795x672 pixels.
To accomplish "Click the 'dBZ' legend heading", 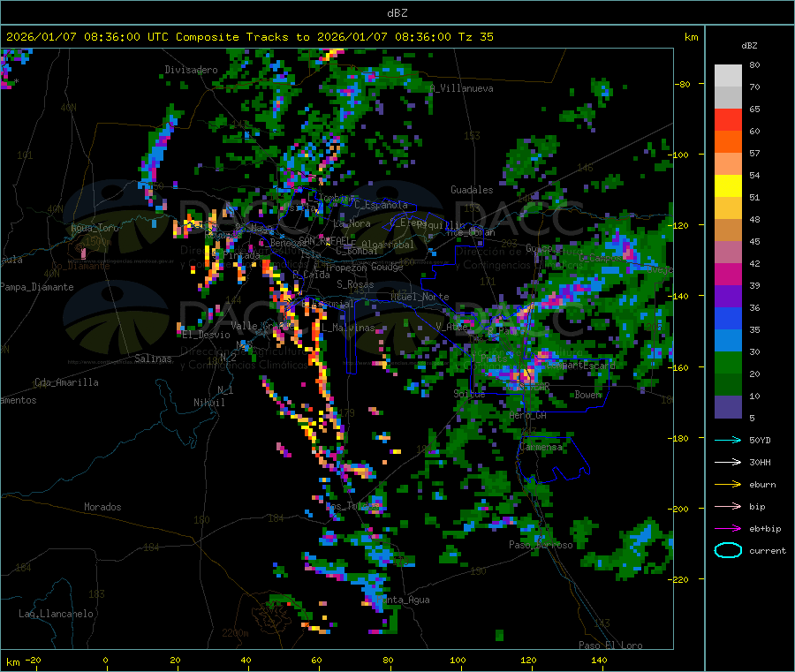I will tap(749, 46).
